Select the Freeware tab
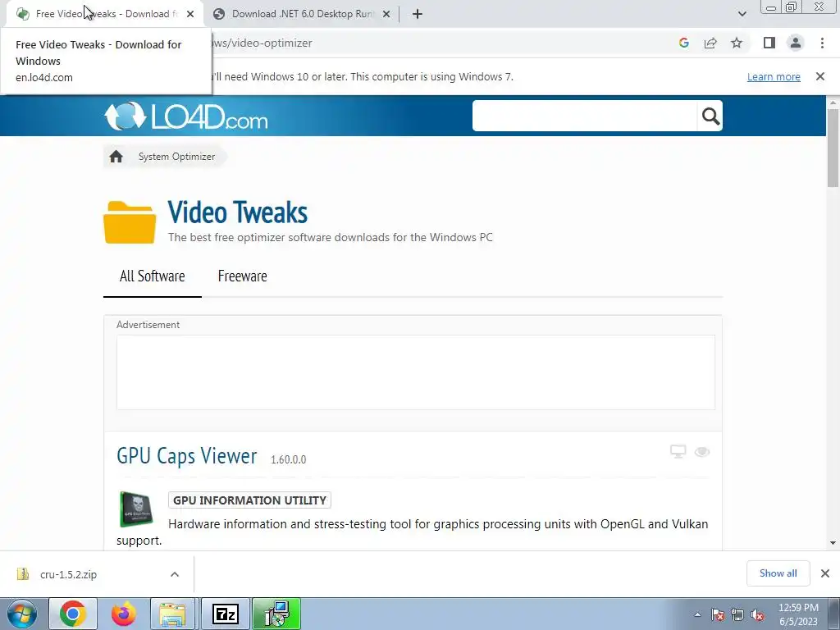The image size is (840, 630). [x=242, y=276]
